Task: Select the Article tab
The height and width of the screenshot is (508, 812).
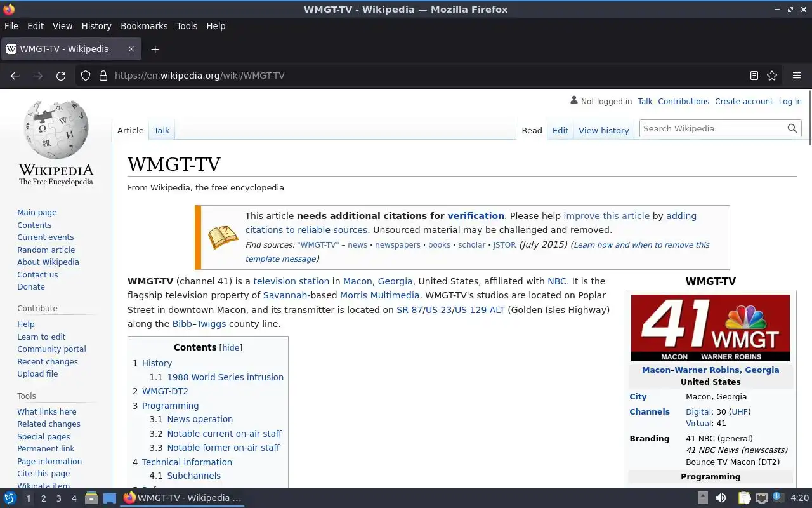Action: (131, 130)
